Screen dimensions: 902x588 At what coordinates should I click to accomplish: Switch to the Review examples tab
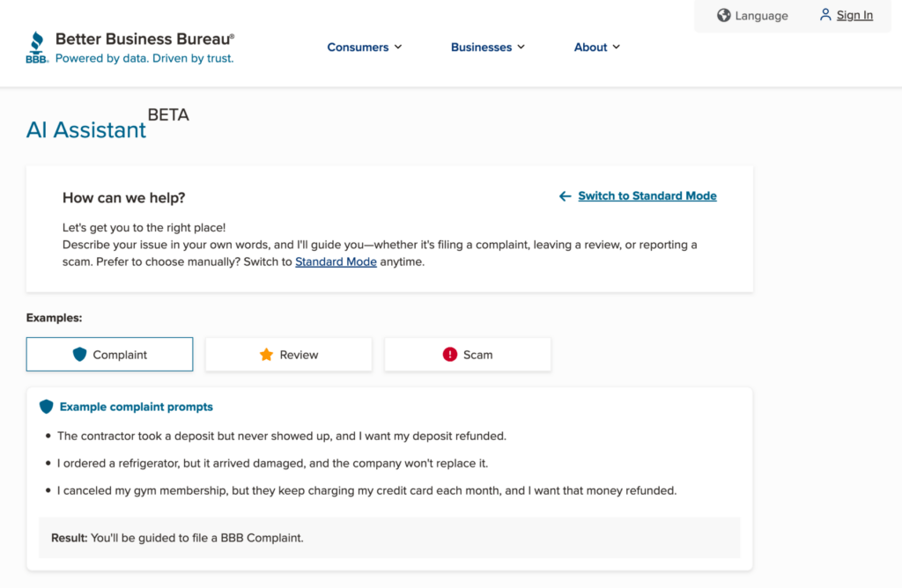point(289,355)
